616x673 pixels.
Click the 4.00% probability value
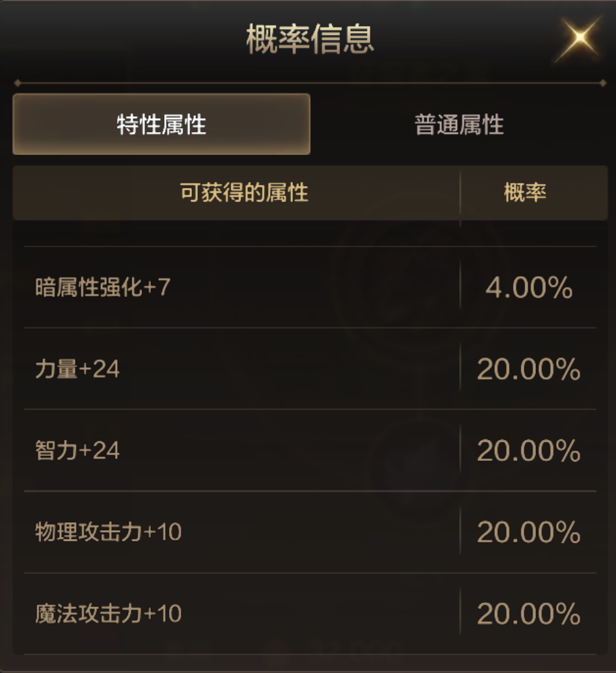click(x=528, y=288)
